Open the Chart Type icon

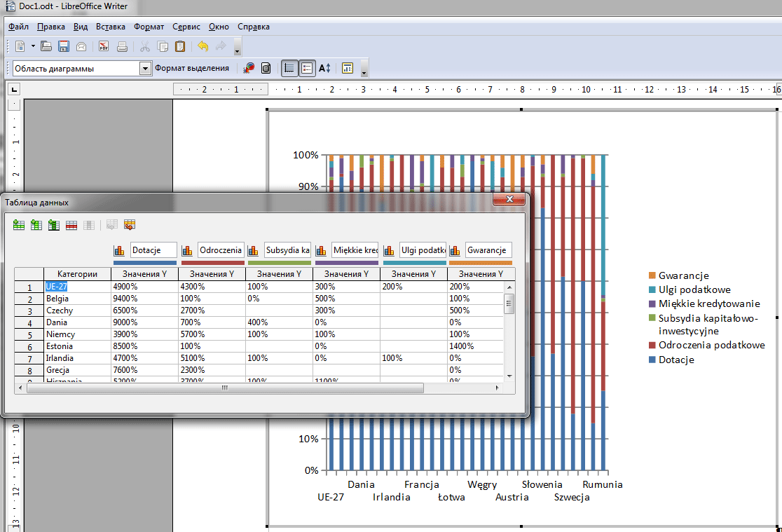click(x=249, y=68)
